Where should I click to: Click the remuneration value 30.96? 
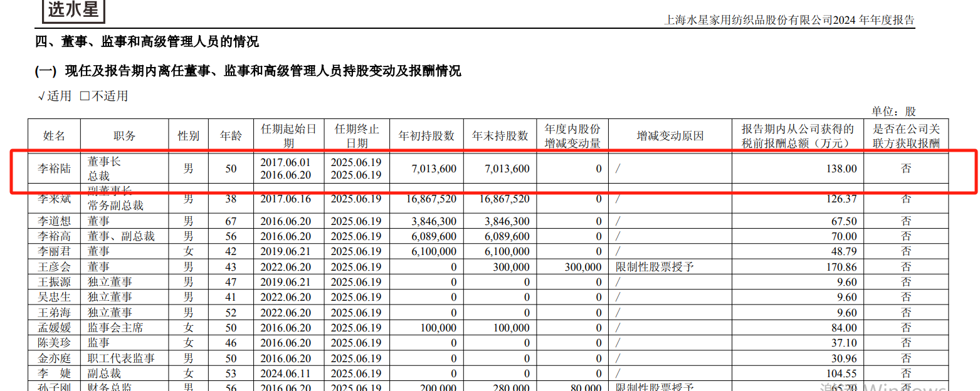point(844,358)
